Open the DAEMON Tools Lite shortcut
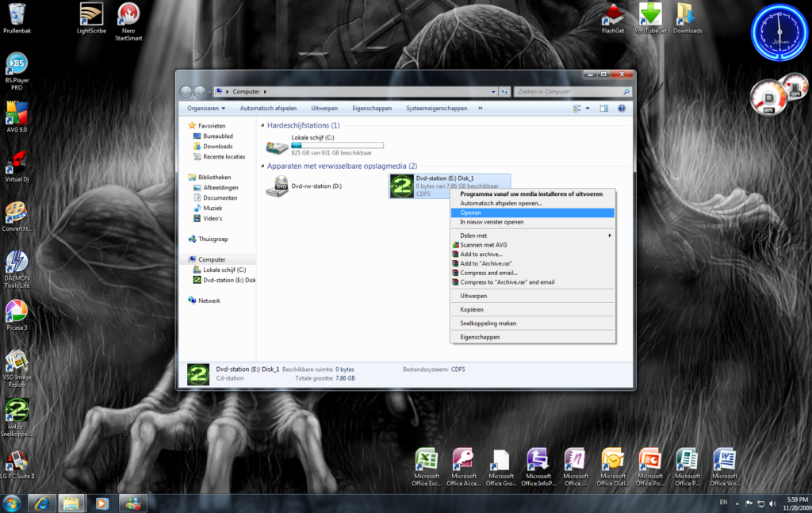The width and height of the screenshot is (812, 513). (17, 269)
